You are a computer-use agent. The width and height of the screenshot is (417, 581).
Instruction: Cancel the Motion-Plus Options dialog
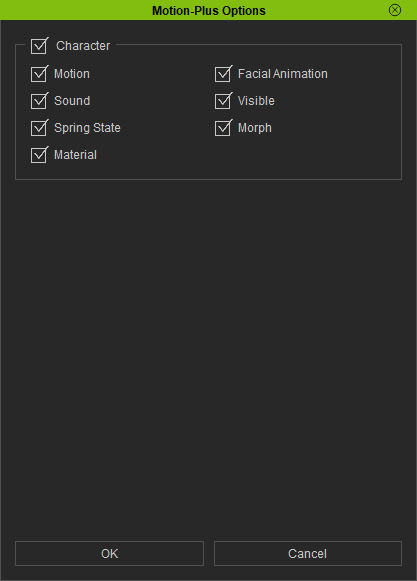[308, 554]
